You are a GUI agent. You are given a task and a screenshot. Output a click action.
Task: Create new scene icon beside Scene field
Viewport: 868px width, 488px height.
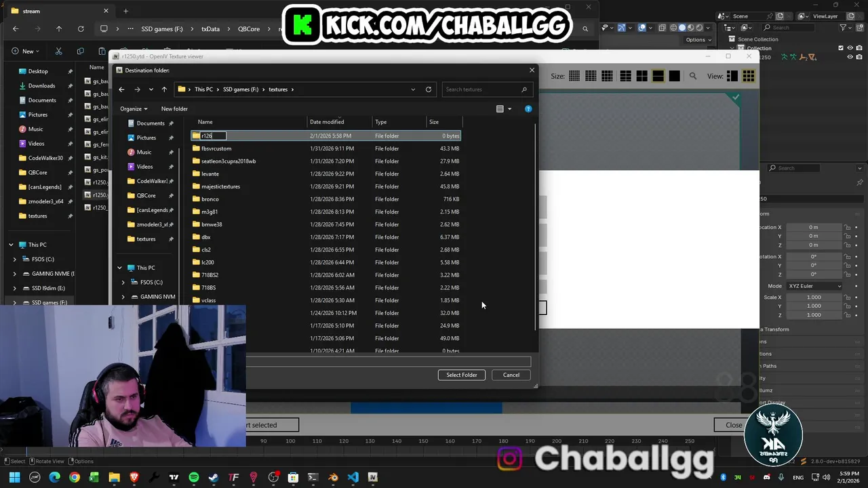coord(780,16)
